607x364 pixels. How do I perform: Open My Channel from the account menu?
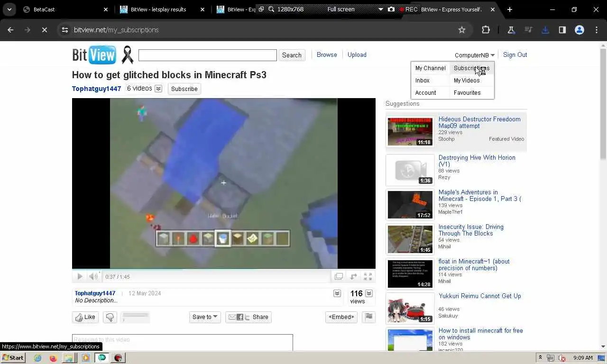[x=431, y=68]
